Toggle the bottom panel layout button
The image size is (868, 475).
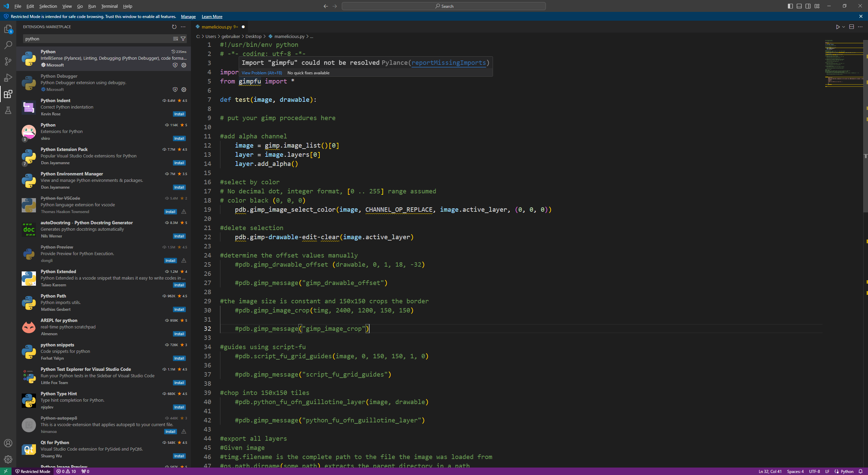click(x=799, y=6)
